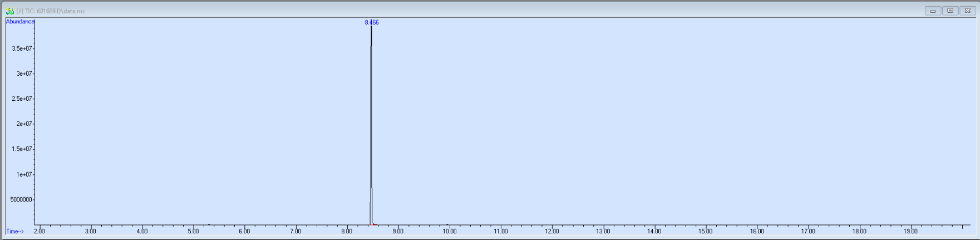
Task: Click the 2e+07 abundance tick label
Action: click(x=24, y=124)
